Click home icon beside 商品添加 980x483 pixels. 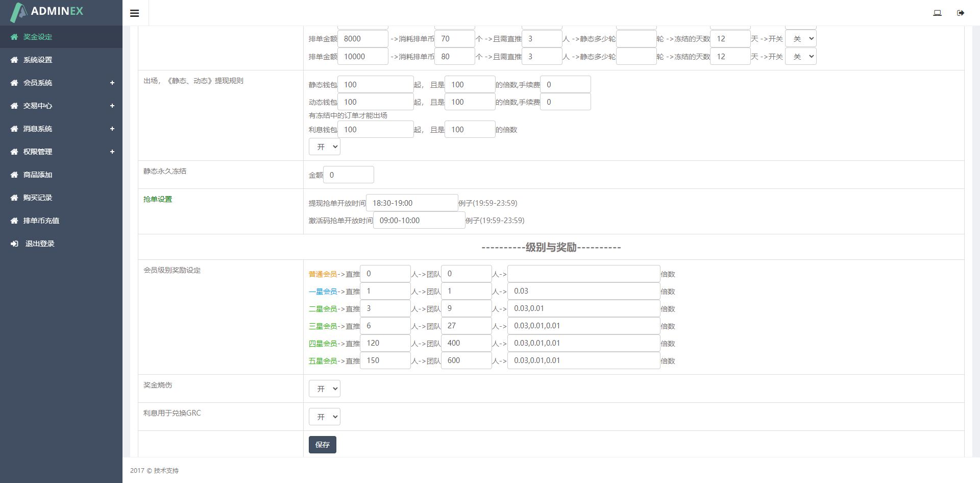14,175
